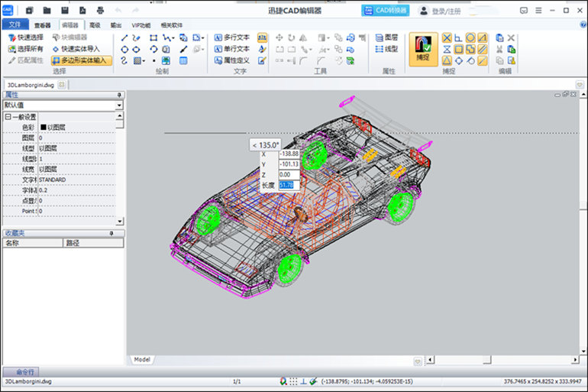The width and height of the screenshot is (588, 392).
Task: Click 选择所有 select all button
Action: [x=25, y=49]
